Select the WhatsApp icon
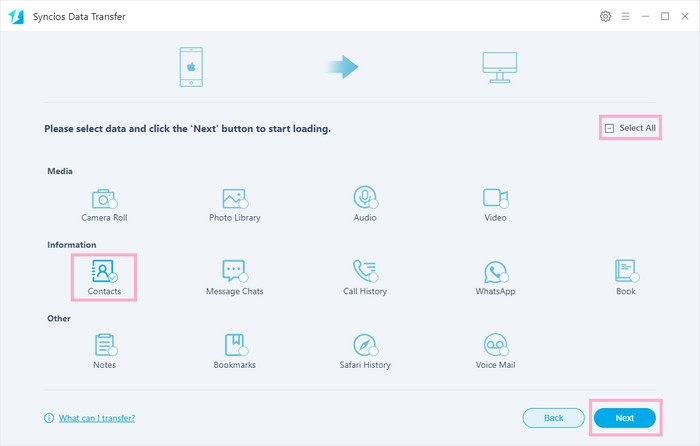This screenshot has width=700, height=446. click(496, 272)
